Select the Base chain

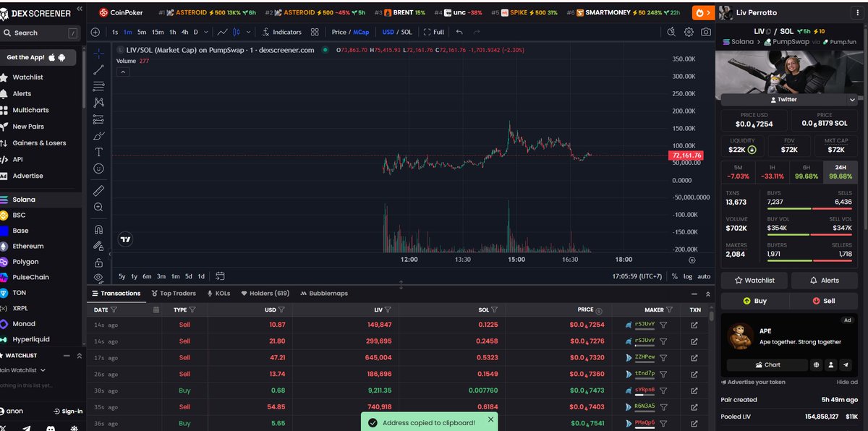[x=20, y=231]
